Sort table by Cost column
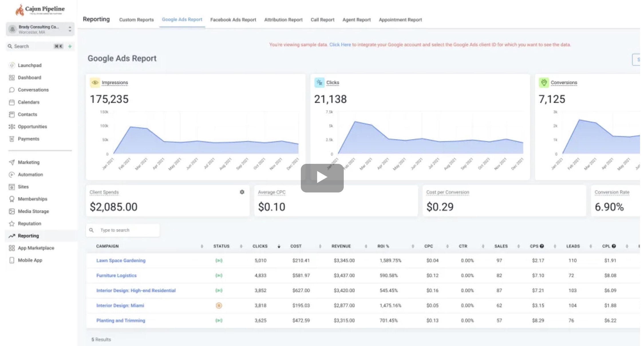644x346 pixels. pyautogui.click(x=320, y=246)
